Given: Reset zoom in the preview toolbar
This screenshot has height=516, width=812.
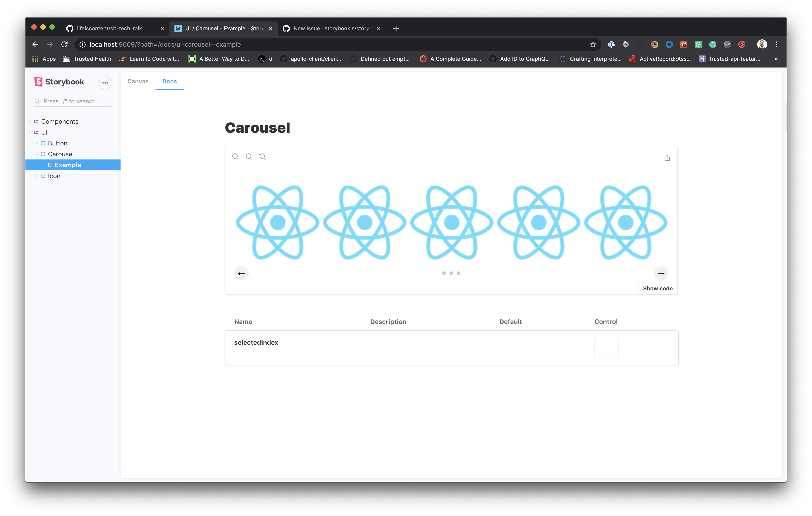Looking at the screenshot, I should click(x=262, y=156).
